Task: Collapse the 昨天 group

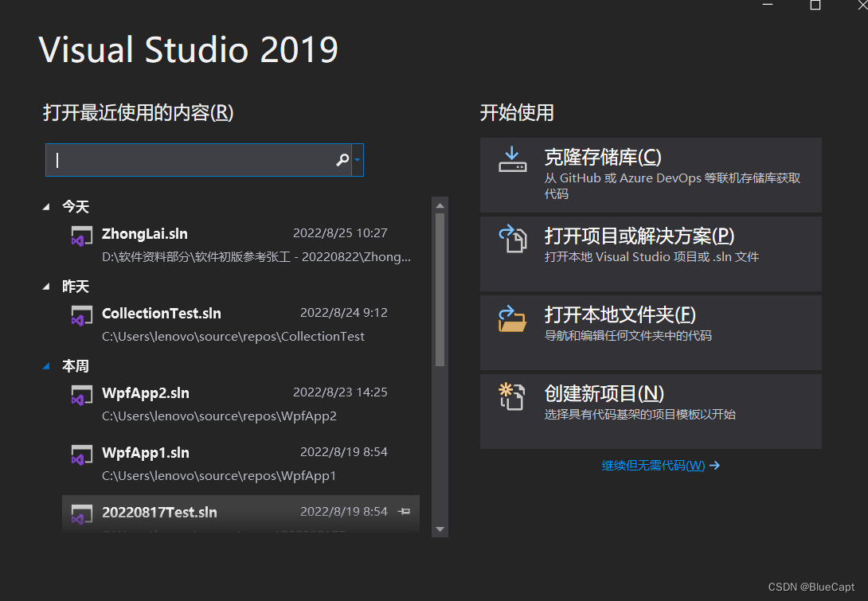Action: pos(46,287)
